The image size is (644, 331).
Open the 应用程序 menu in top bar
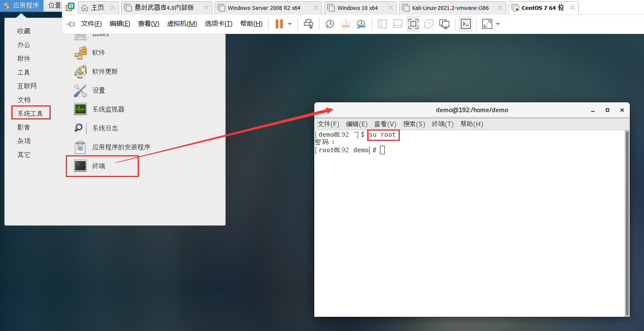point(22,6)
